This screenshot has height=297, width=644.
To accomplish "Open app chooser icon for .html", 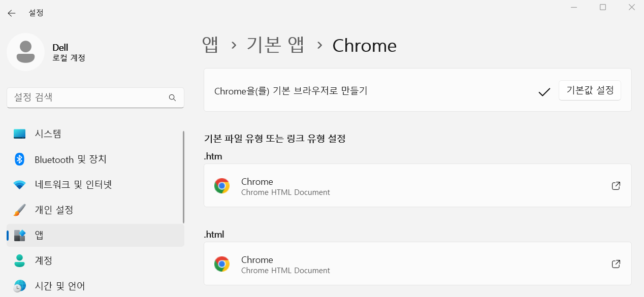I will coord(616,264).
